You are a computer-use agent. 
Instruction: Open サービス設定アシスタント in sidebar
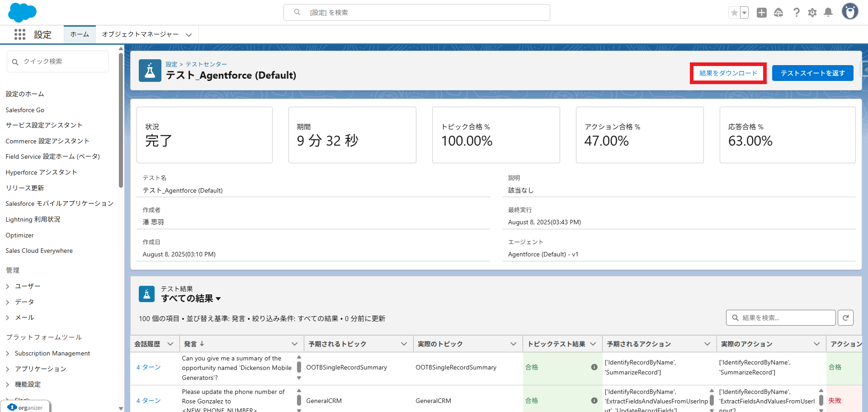(x=44, y=125)
